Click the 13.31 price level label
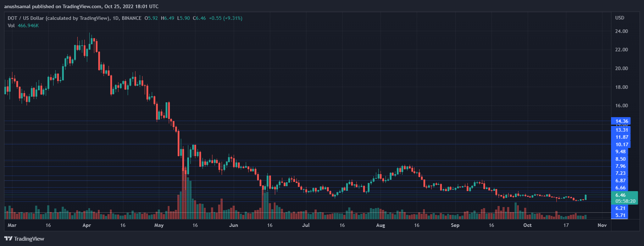Viewport: 644px width, 246px height. [621, 130]
